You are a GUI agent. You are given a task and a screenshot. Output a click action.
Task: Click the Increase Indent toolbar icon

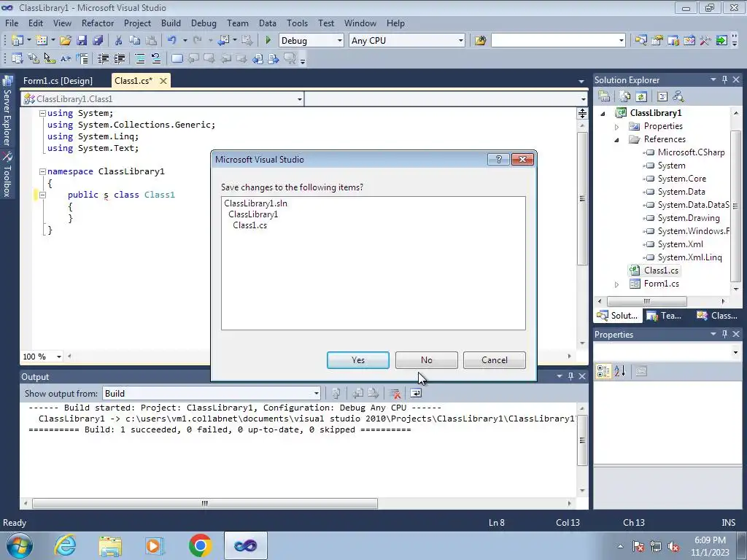coord(119,58)
